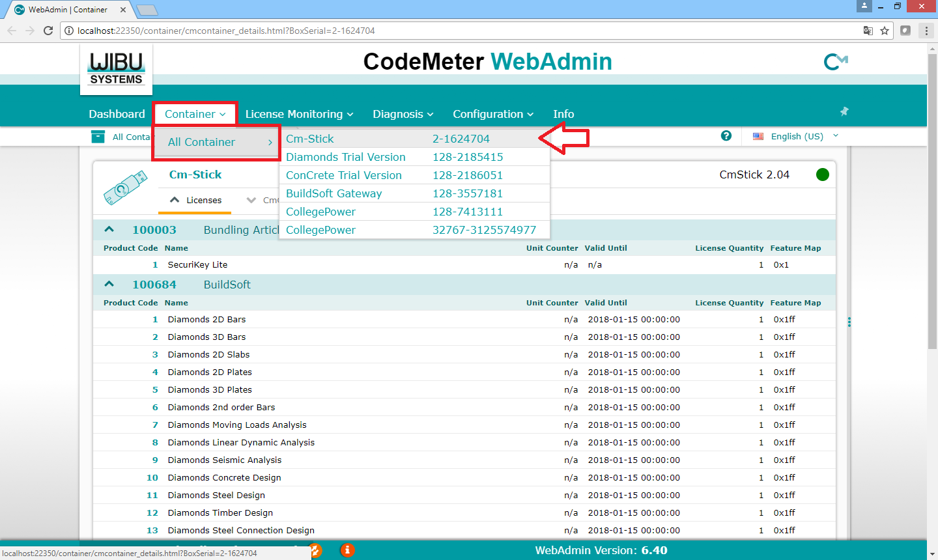Select Diamonds Trial Version container

pyautogui.click(x=414, y=157)
